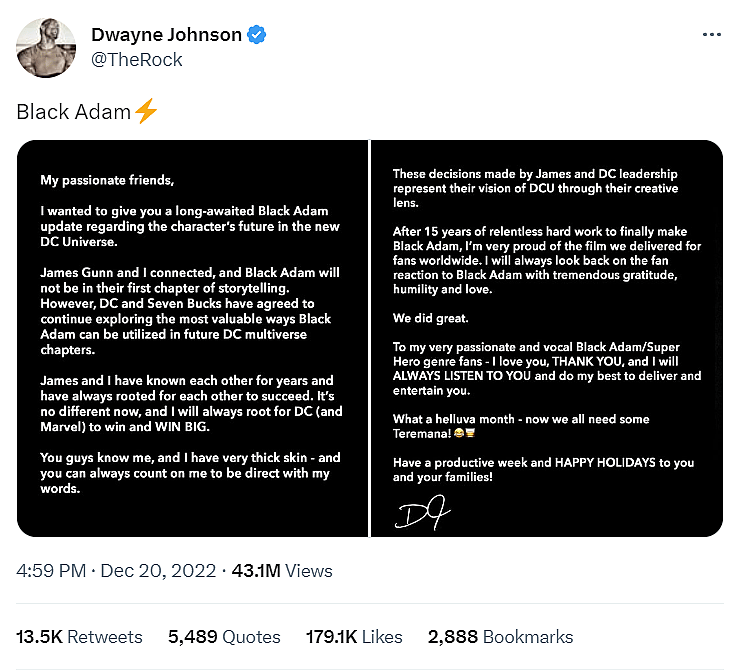The height and width of the screenshot is (670, 743).
Task: Click "My passionate friends" line in image
Action: pyautogui.click(x=107, y=181)
